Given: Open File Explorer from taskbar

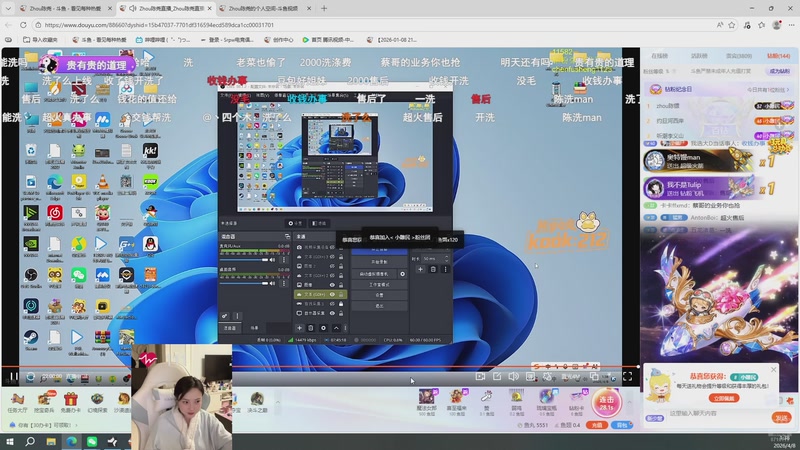Looking at the screenshot, I should (51, 441).
